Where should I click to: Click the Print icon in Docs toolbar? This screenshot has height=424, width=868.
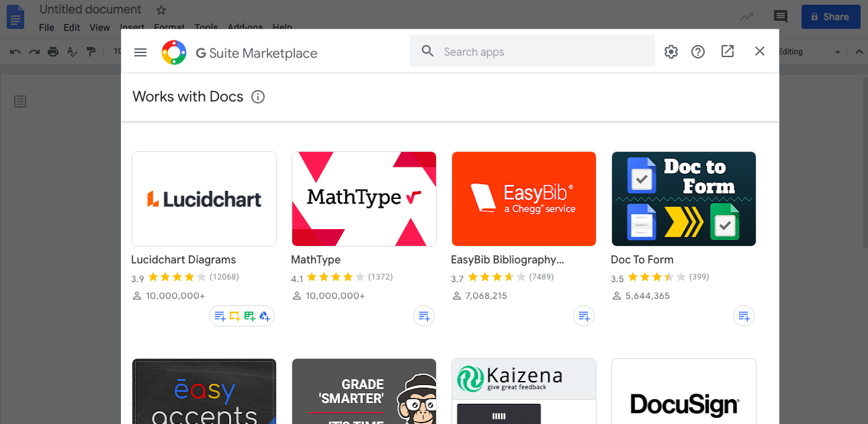click(x=53, y=52)
